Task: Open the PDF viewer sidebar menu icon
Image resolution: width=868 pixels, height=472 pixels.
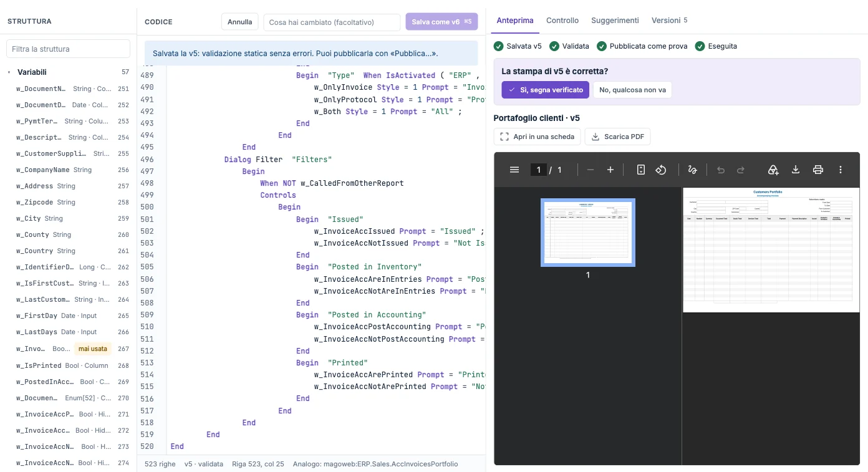Action: [x=514, y=170]
